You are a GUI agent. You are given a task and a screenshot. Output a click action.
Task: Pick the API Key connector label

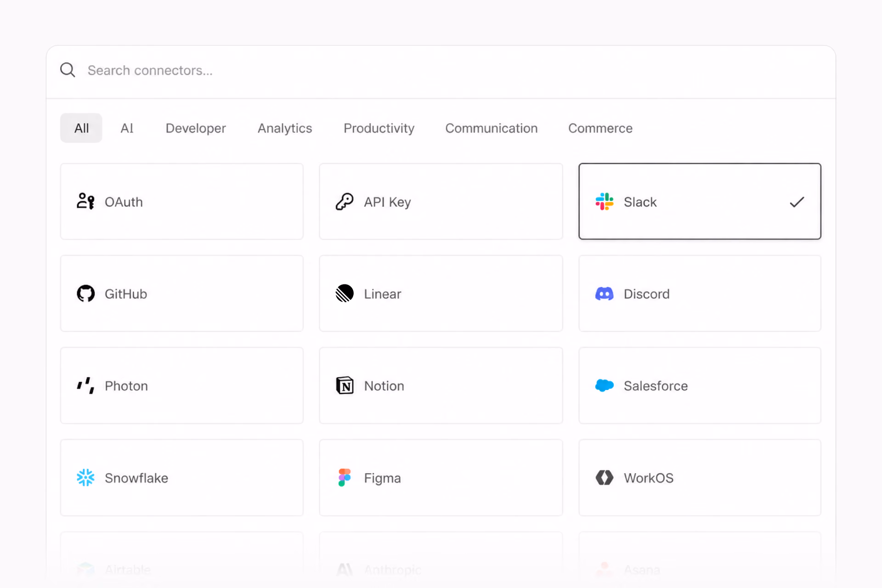pos(387,202)
